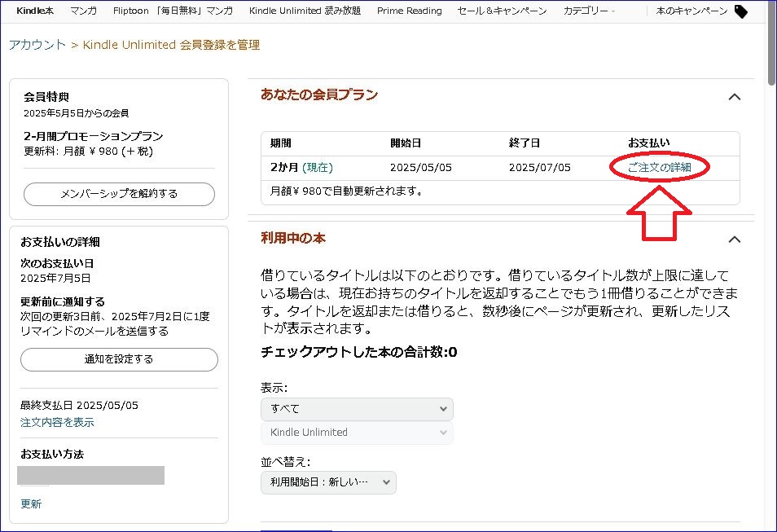Click 更新 link under お支払い方法

31,503
